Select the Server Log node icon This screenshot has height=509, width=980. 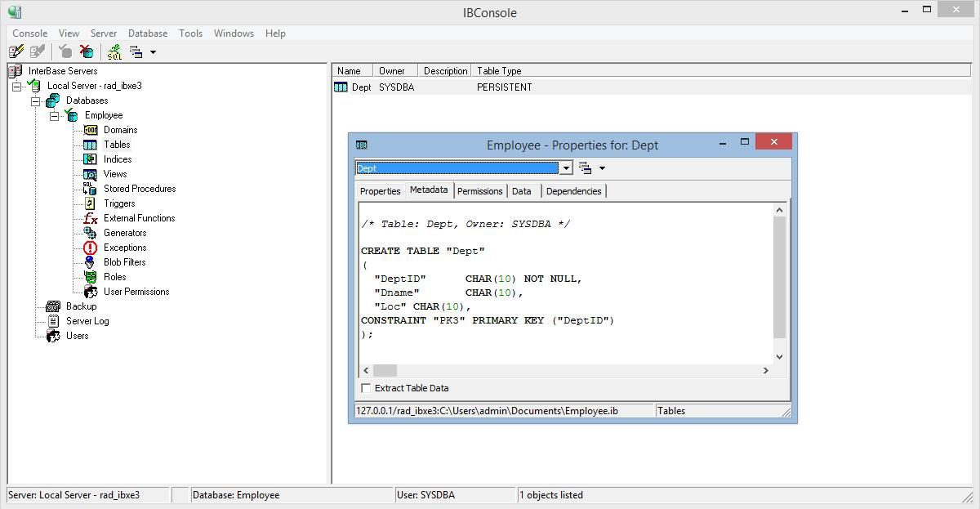click(x=53, y=321)
